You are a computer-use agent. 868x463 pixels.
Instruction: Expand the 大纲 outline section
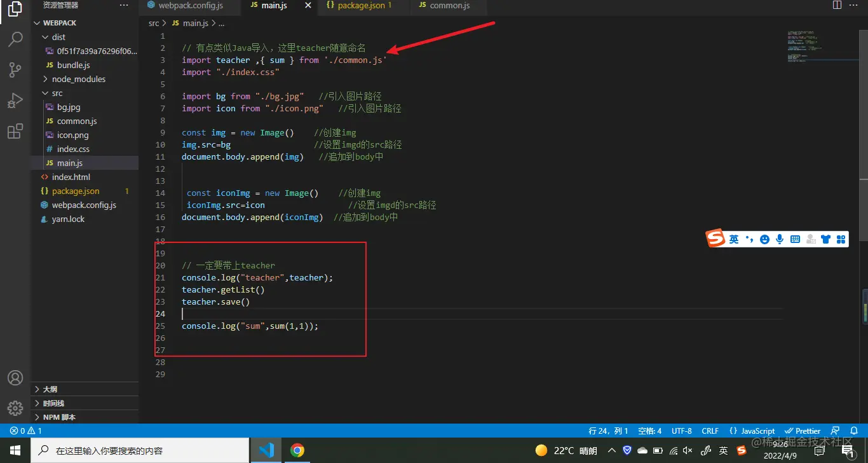[85, 389]
